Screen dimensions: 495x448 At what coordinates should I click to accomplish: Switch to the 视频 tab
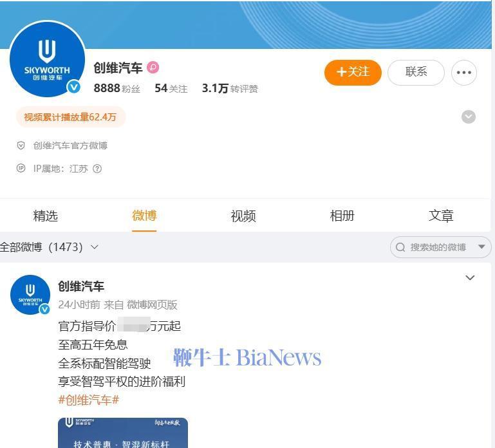pyautogui.click(x=243, y=216)
